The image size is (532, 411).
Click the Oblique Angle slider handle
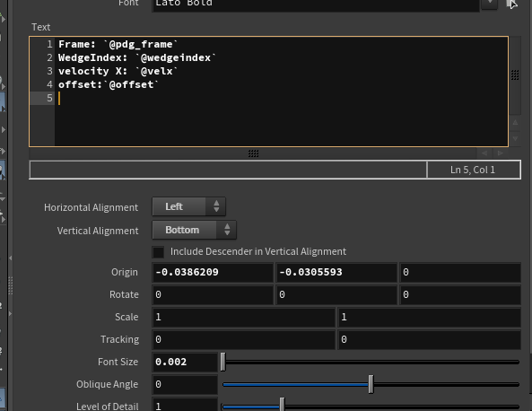[371, 384]
